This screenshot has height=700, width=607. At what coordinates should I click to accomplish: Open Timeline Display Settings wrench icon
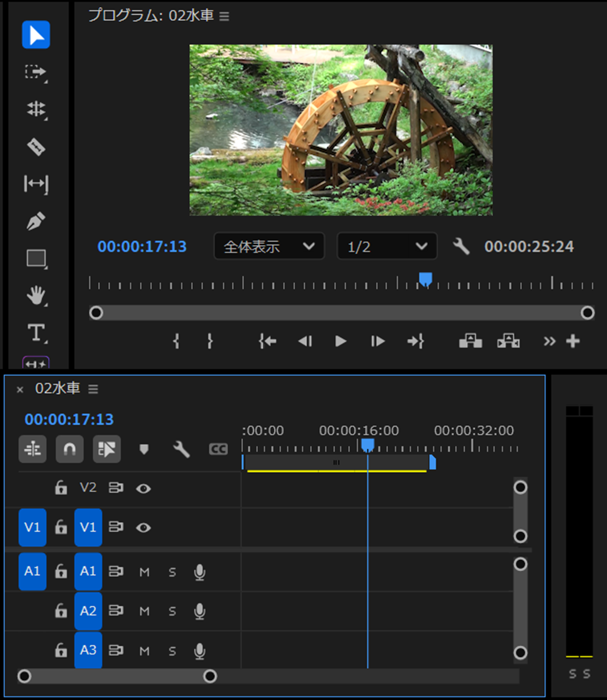tap(182, 449)
